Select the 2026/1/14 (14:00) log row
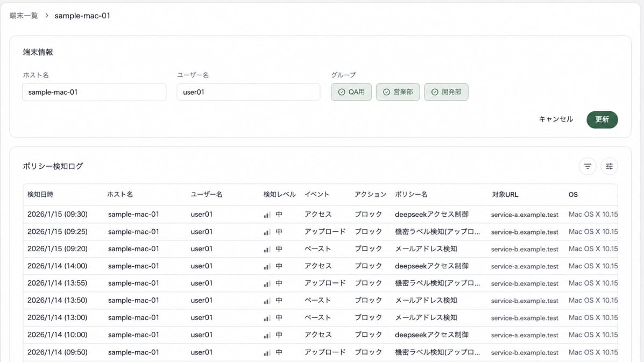 320,266
